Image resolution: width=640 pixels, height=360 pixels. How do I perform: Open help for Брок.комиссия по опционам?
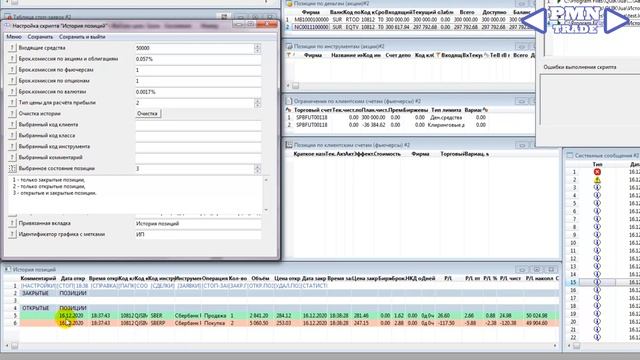[x=12, y=81]
